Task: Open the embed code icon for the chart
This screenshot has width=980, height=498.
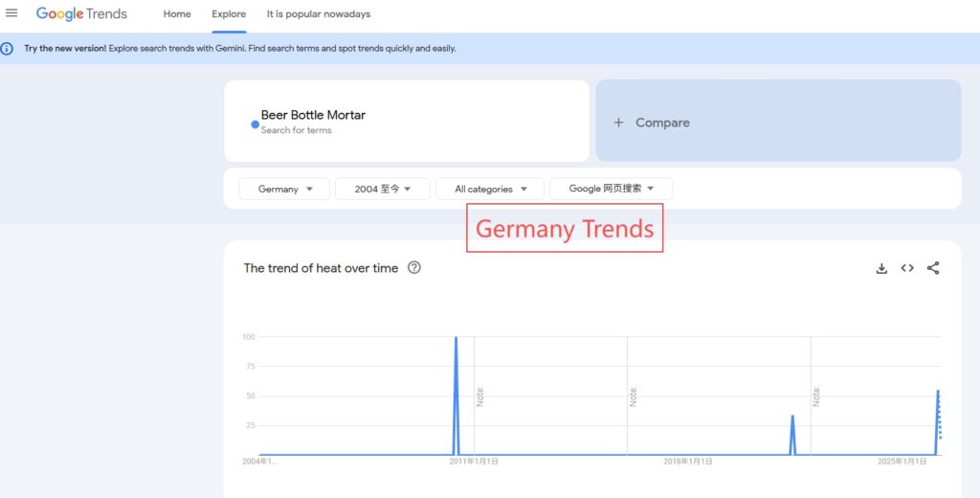Action: pos(907,268)
